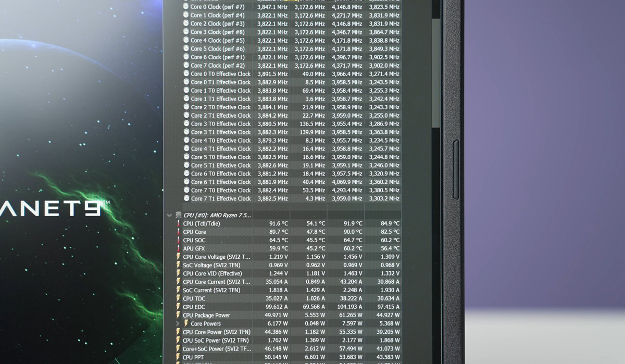Click the APU GFX thermometer icon

(x=178, y=248)
